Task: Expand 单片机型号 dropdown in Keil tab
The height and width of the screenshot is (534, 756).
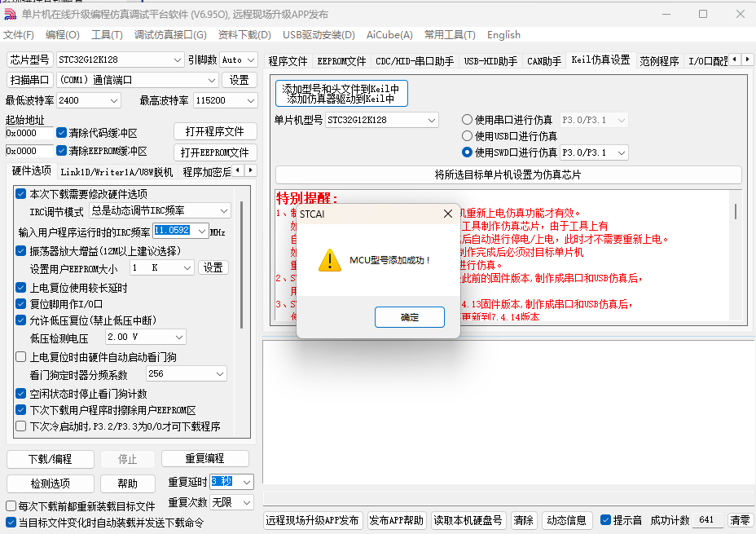Action: click(x=432, y=120)
